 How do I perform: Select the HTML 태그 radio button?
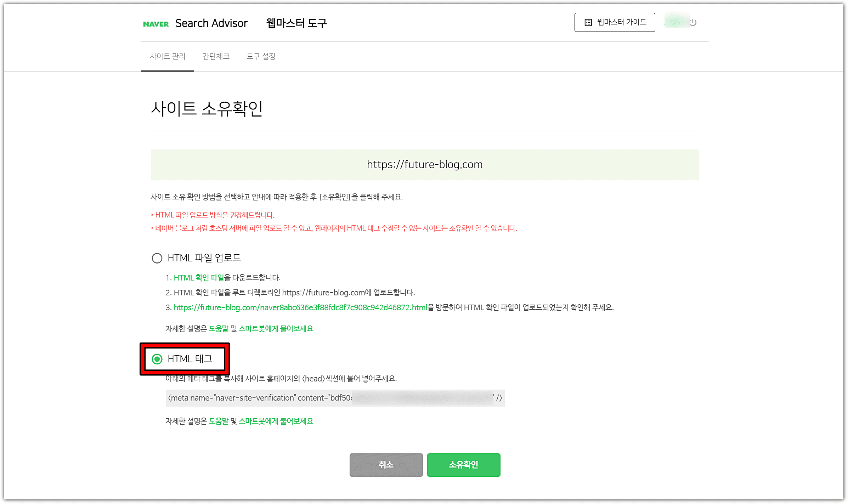pyautogui.click(x=157, y=359)
